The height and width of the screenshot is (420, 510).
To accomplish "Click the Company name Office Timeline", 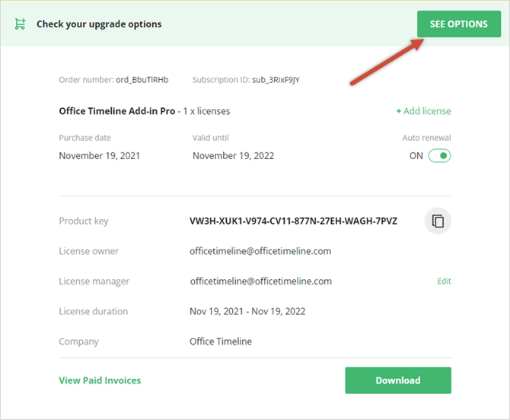I will 221,342.
